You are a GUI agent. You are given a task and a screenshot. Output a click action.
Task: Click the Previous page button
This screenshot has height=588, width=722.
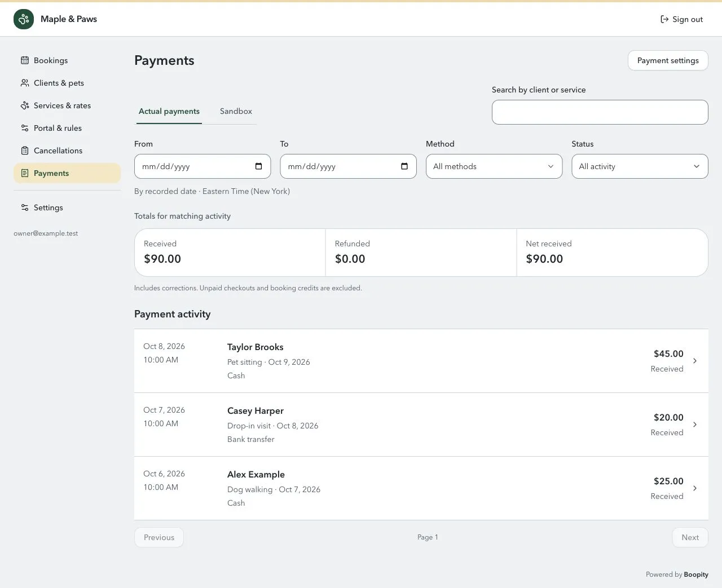[x=159, y=537]
